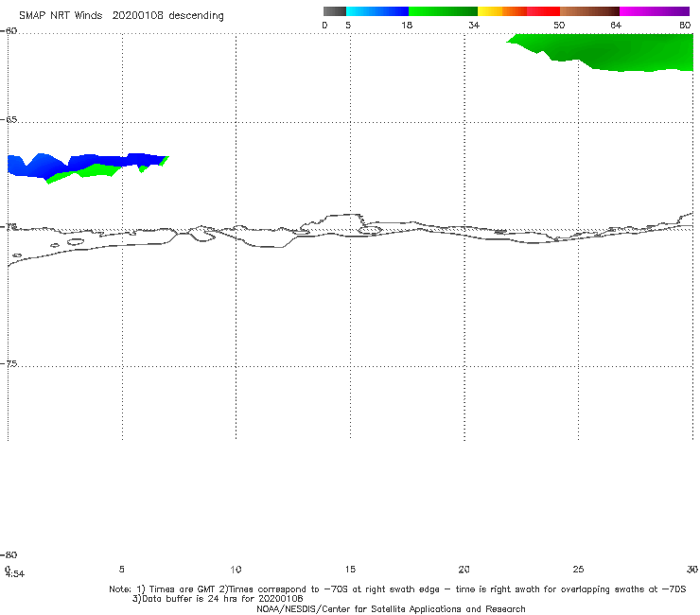Viewport: 700px width, 615px height.
Task: Click the longitude axis label '10'
Action: pyautogui.click(x=236, y=570)
